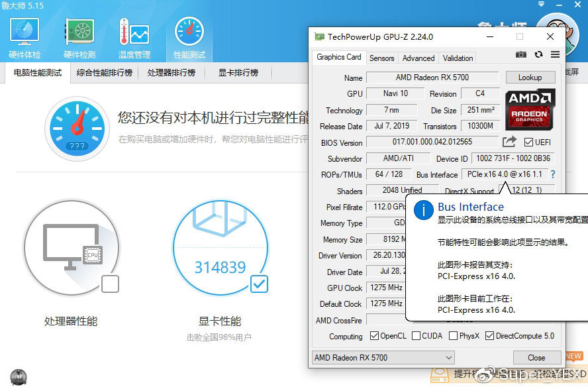Viewport: 588px width, 389px height.
Task: Open the GPU-Z hamburger menu
Action: point(556,54)
